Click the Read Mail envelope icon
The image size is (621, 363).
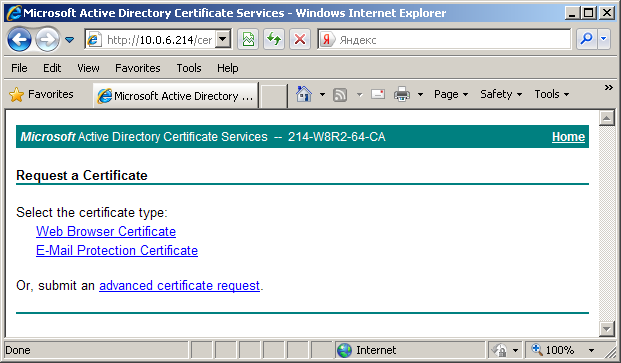coord(378,94)
